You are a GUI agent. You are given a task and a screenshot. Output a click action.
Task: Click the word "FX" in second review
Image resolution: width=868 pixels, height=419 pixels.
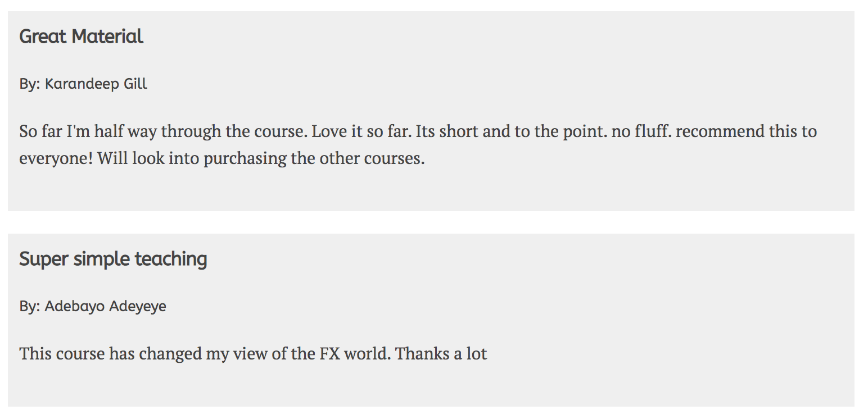(x=329, y=354)
